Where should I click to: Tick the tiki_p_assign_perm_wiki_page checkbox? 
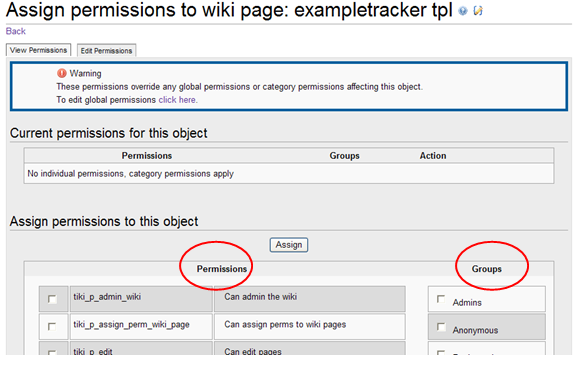52,327
